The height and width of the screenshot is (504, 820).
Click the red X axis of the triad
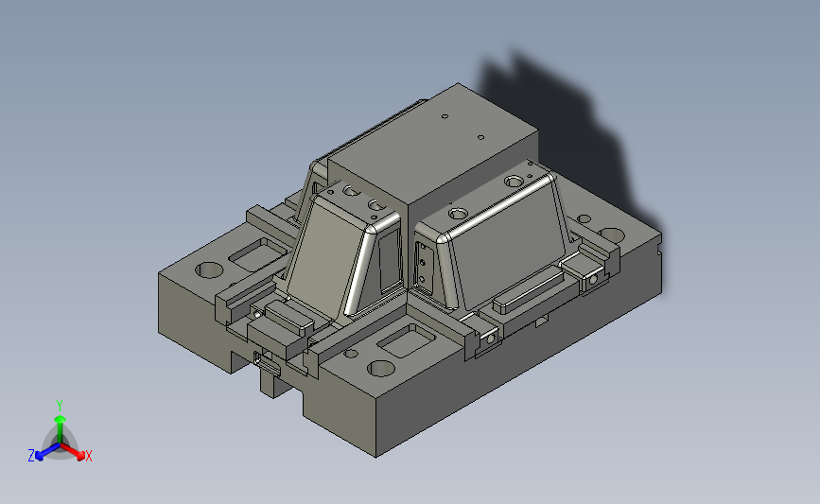pos(74,452)
